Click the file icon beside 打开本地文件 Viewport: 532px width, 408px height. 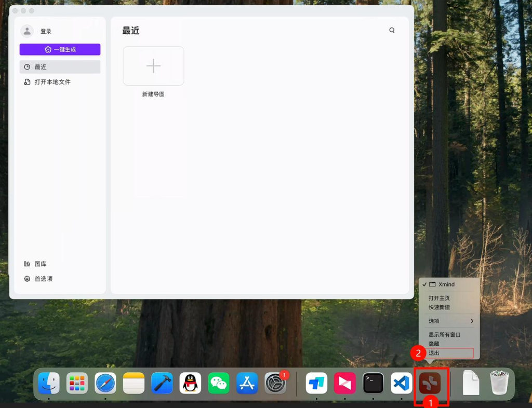point(27,82)
